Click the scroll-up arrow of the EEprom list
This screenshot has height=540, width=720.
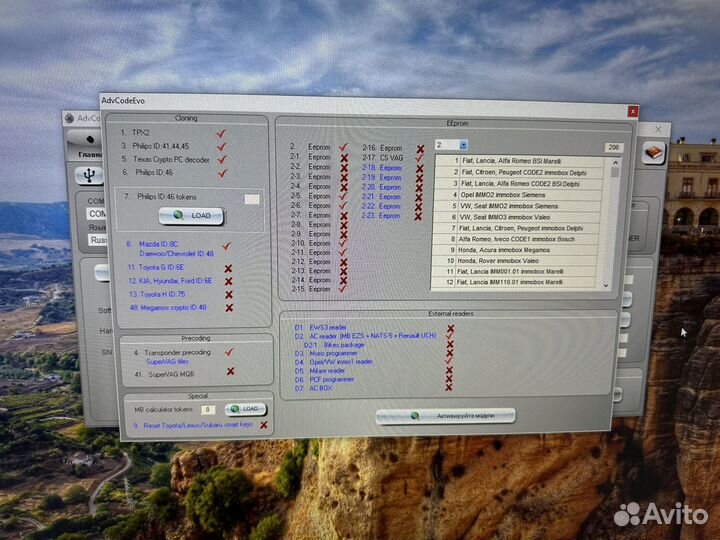tap(615, 163)
